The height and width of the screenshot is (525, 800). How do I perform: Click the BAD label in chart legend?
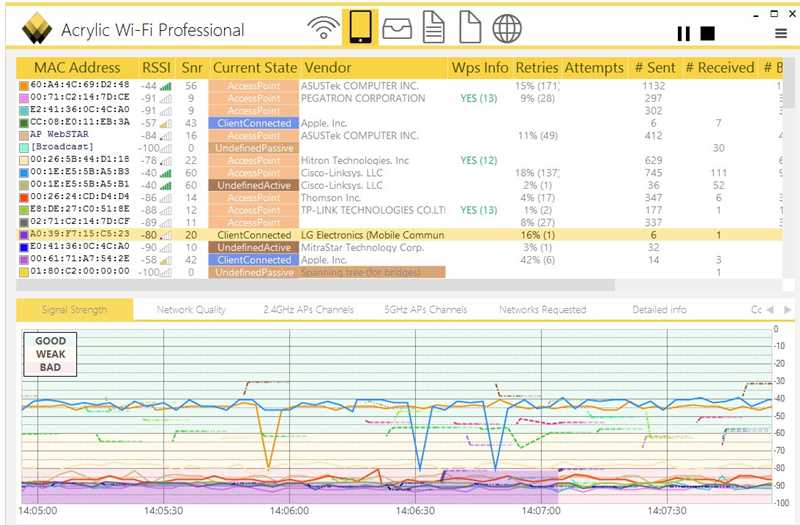(x=50, y=367)
